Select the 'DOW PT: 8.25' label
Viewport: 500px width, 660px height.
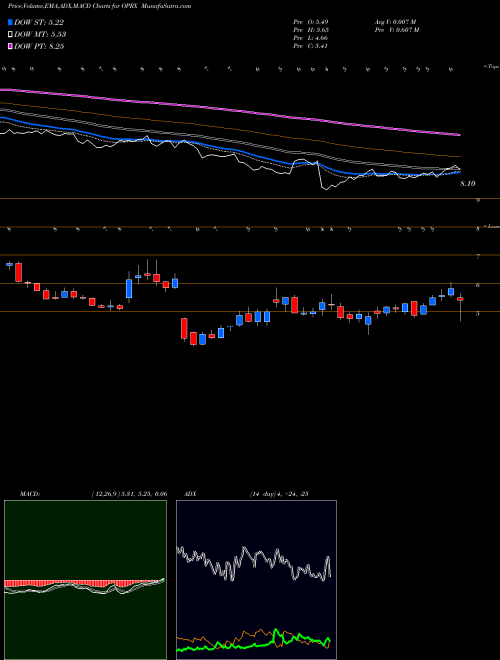39,46
